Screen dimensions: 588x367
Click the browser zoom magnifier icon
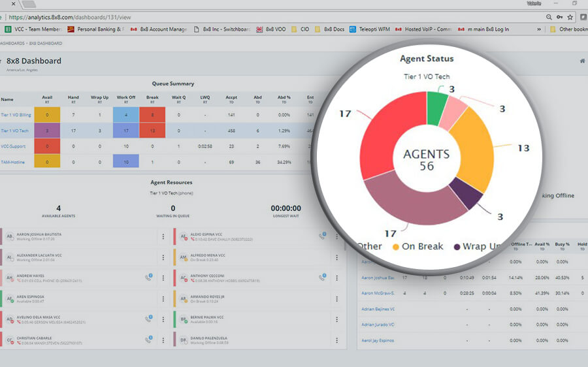click(549, 17)
